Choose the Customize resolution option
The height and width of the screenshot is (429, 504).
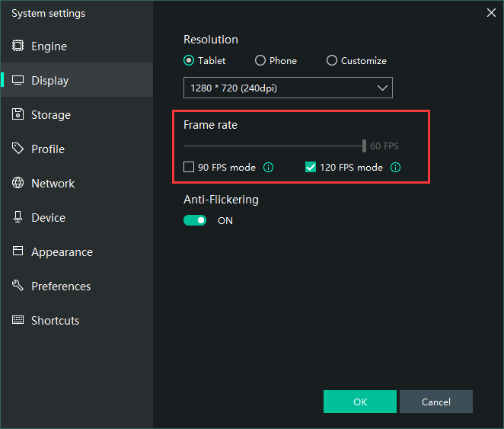(x=332, y=60)
